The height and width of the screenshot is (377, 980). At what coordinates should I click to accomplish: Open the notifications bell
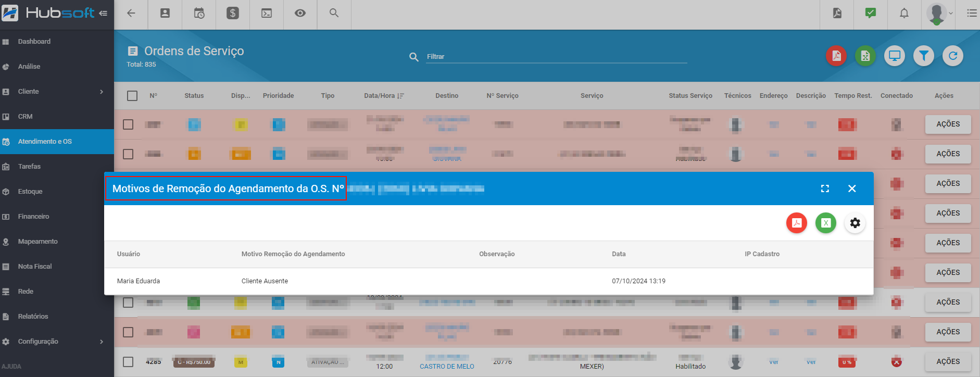coord(904,14)
